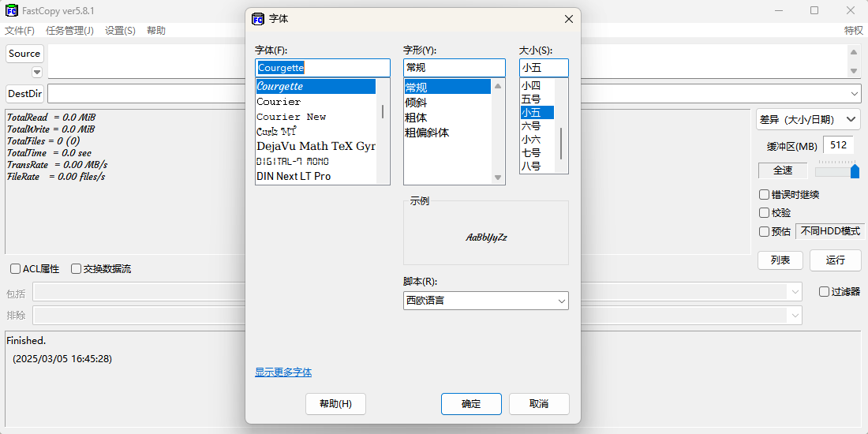This screenshot has height=434, width=868.
Task: Maximize the FastCopy main window
Action: click(814, 10)
